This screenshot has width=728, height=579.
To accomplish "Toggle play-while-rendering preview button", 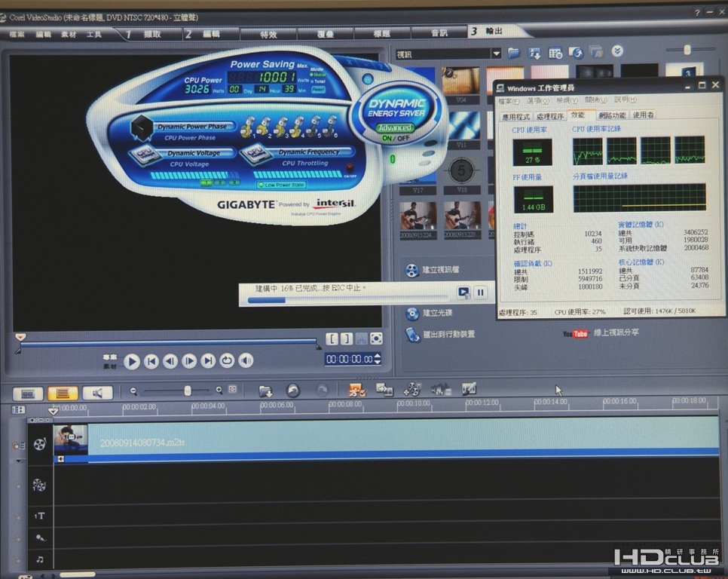I will (463, 292).
